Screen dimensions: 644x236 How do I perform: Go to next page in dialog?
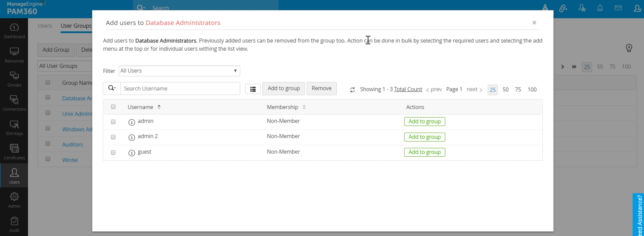pyautogui.click(x=474, y=89)
